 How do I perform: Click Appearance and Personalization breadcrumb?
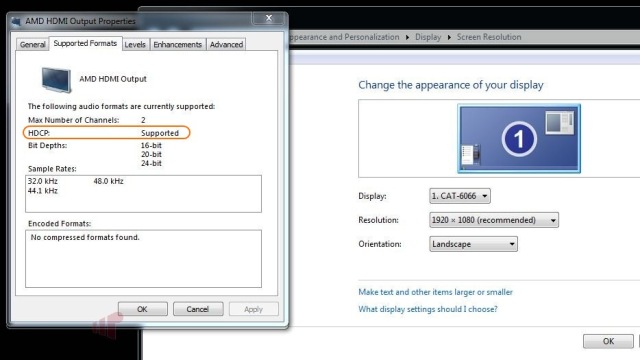[x=344, y=37]
